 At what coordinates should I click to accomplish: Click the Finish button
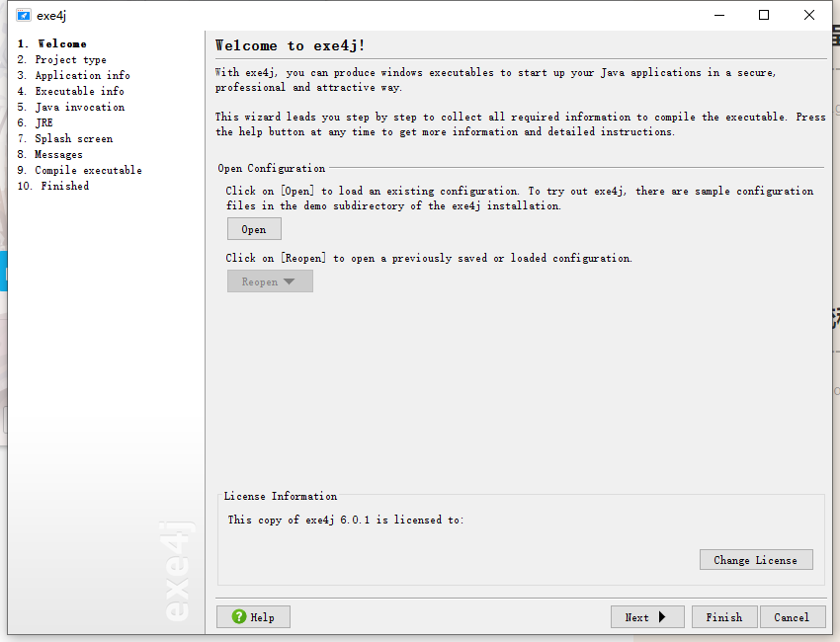tap(724, 617)
